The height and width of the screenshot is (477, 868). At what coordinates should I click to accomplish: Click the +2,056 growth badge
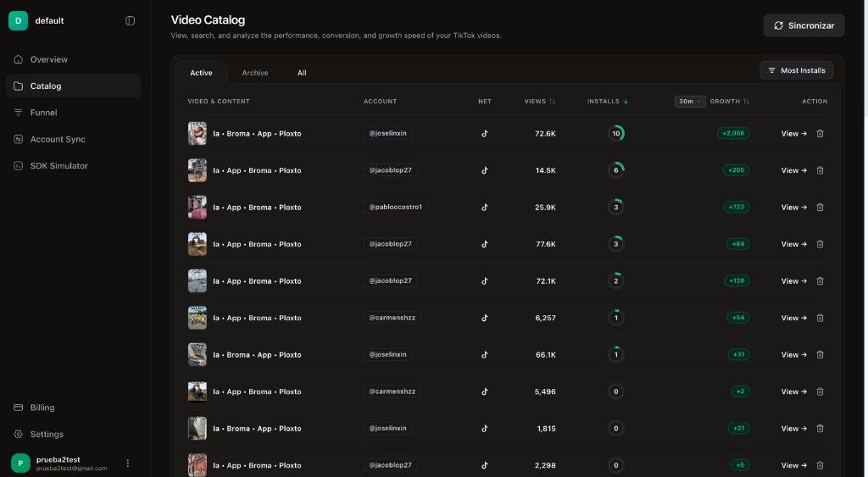(x=733, y=133)
